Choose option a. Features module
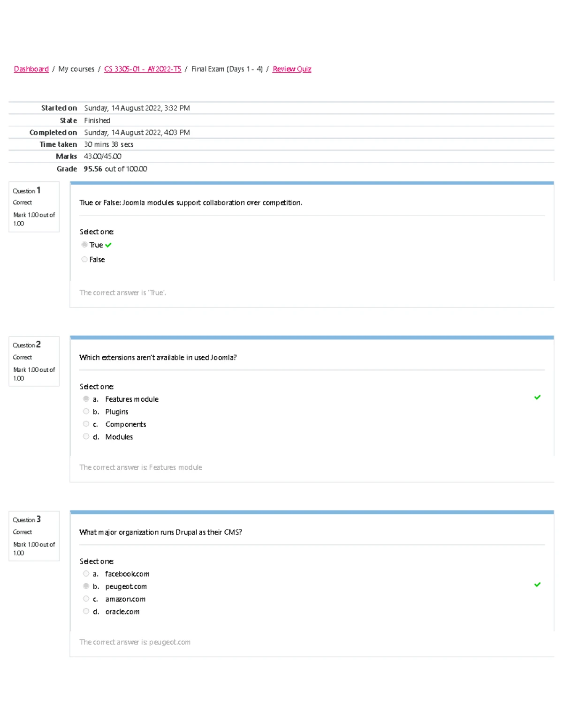 click(86, 399)
